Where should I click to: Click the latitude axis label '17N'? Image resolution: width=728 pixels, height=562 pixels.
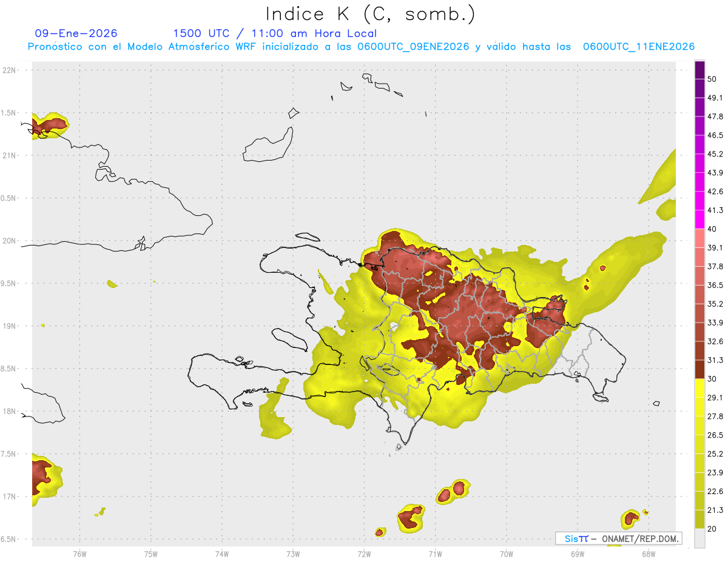pos(9,497)
